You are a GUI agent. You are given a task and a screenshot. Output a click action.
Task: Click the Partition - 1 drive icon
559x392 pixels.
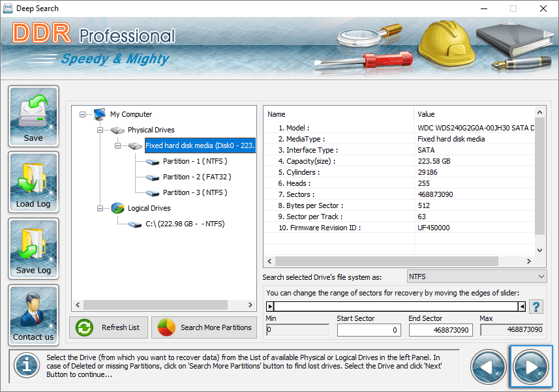[x=153, y=162]
